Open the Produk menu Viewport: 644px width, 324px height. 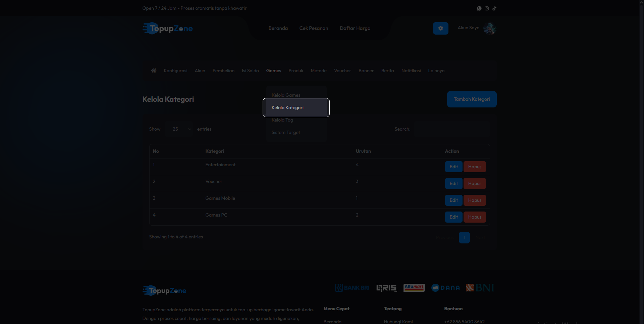(x=296, y=71)
